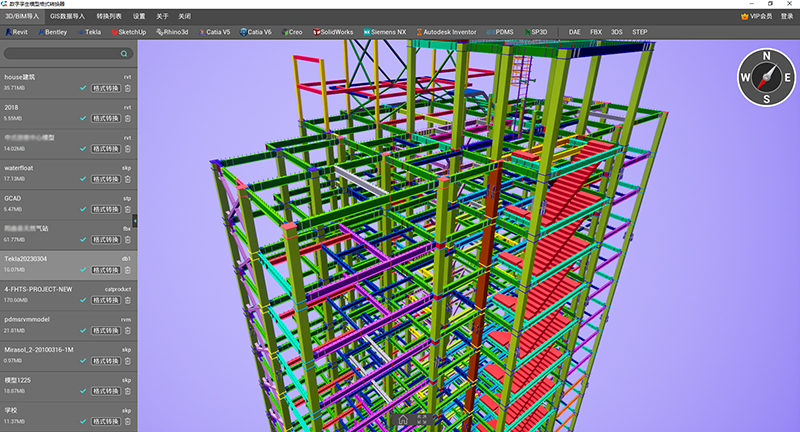Toggle the checkmark for GCAD file
The height and width of the screenshot is (432, 800).
click(83, 209)
